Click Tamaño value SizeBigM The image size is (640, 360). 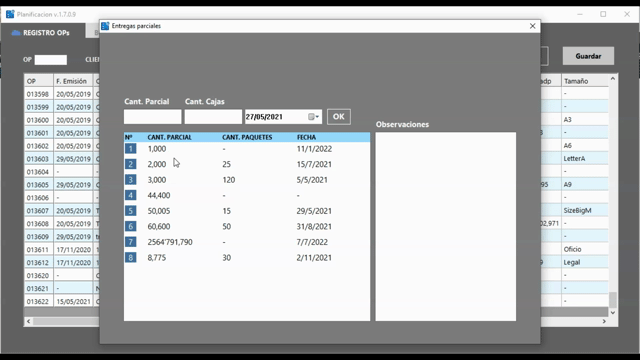coord(578,211)
